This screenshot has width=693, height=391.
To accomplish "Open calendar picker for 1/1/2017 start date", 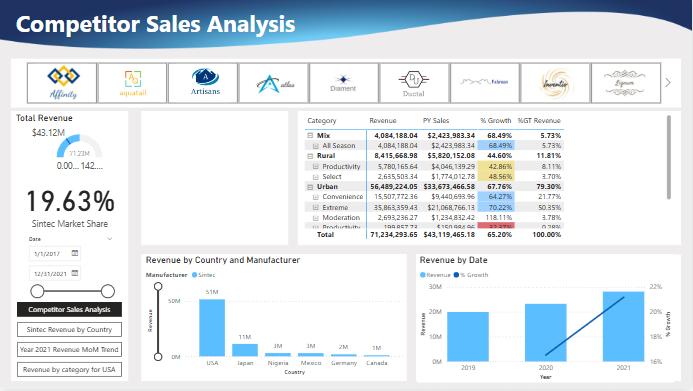I will click(x=75, y=253).
